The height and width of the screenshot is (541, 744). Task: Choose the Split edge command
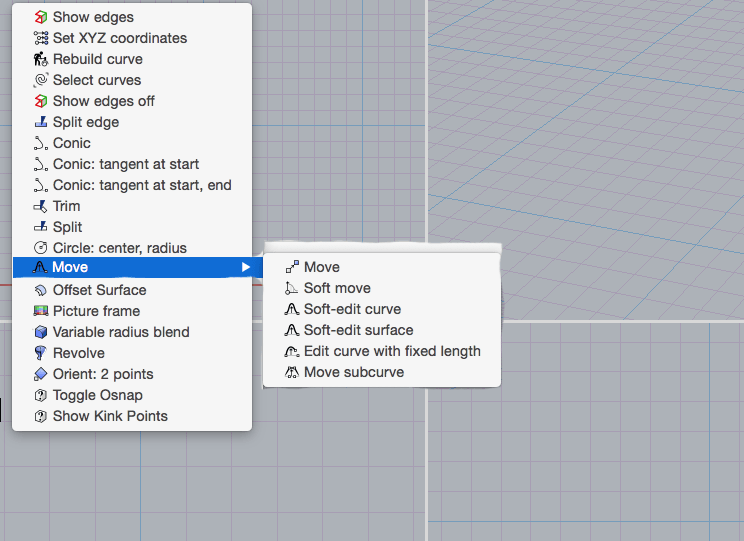point(132,122)
